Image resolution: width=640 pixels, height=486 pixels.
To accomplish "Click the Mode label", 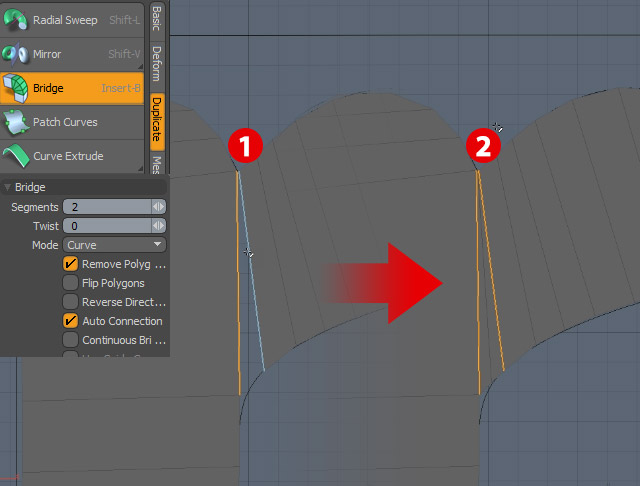I will point(45,245).
